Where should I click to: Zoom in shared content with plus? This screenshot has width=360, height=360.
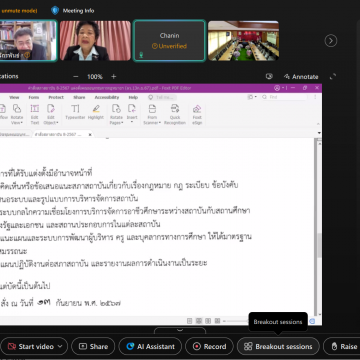pyautogui.click(x=113, y=77)
